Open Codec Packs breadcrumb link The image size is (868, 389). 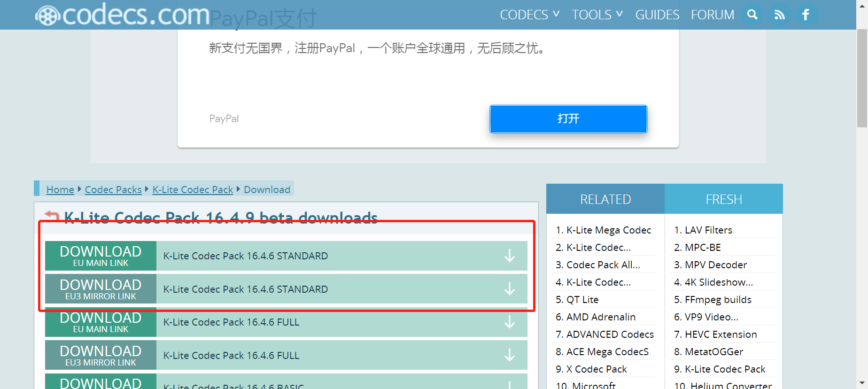113,190
